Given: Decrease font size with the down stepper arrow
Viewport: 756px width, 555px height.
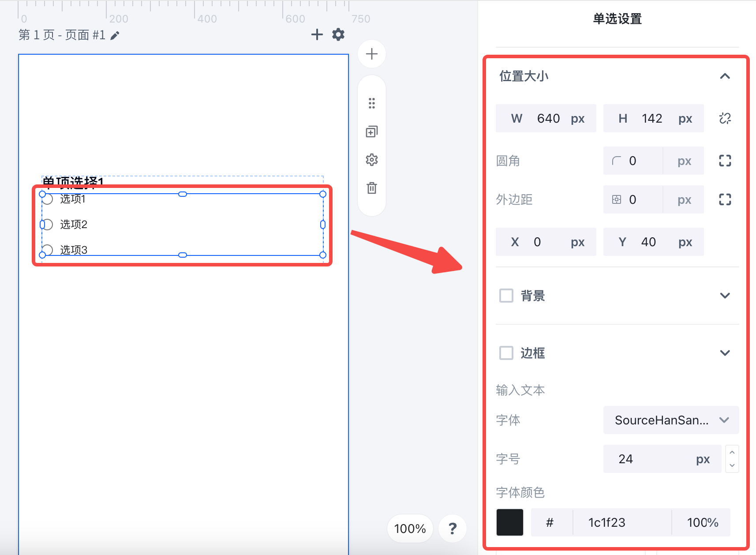Looking at the screenshot, I should [x=732, y=465].
